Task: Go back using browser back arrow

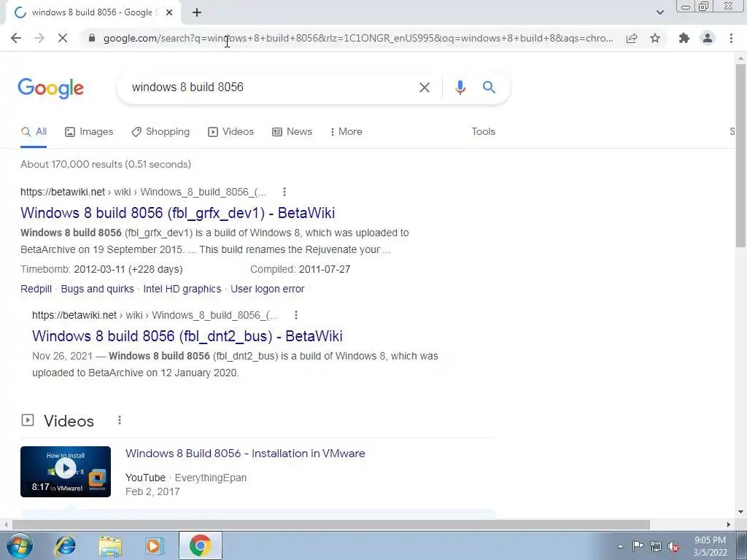Action: 16,38
